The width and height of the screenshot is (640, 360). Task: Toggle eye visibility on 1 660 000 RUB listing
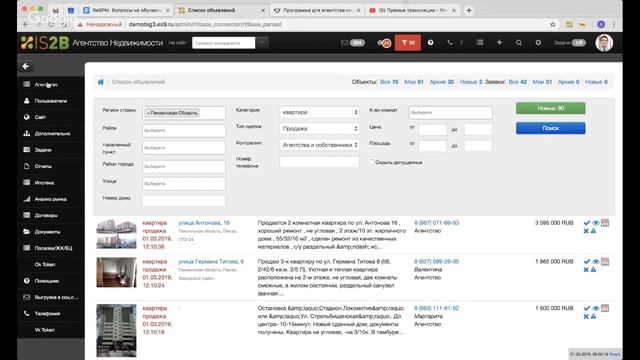596,262
